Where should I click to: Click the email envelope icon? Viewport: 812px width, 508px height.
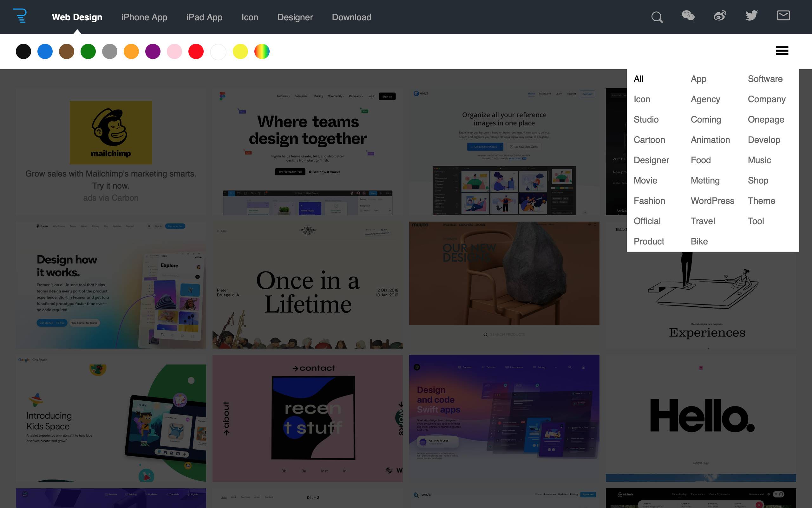pyautogui.click(x=783, y=16)
